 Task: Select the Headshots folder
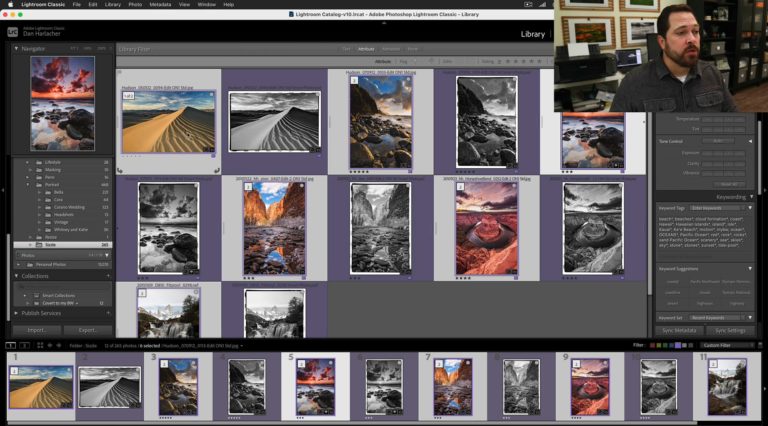(x=64, y=214)
